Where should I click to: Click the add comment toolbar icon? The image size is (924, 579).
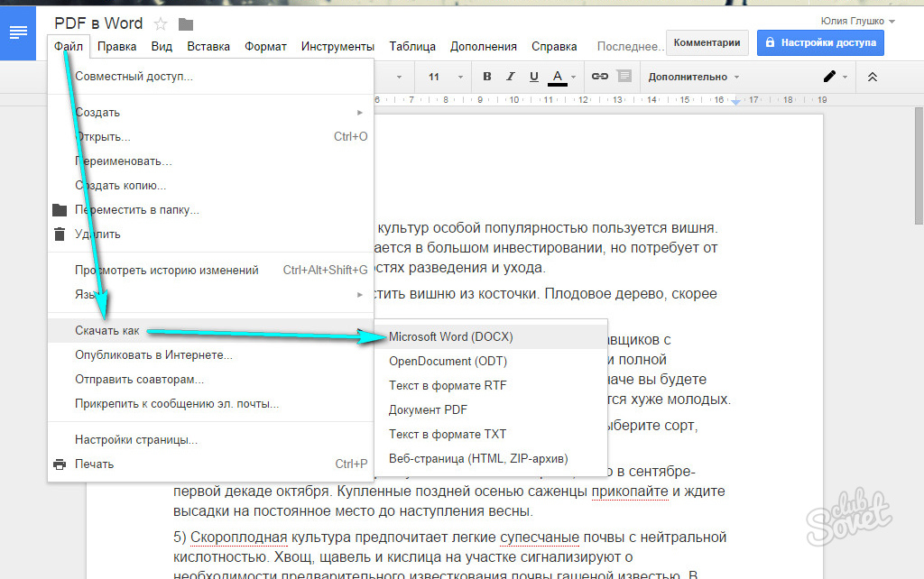pyautogui.click(x=624, y=77)
